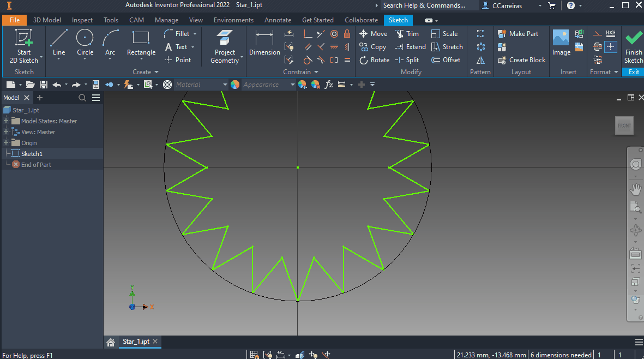Open the Create Block tool
This screenshot has width=644, height=359.
[521, 60]
